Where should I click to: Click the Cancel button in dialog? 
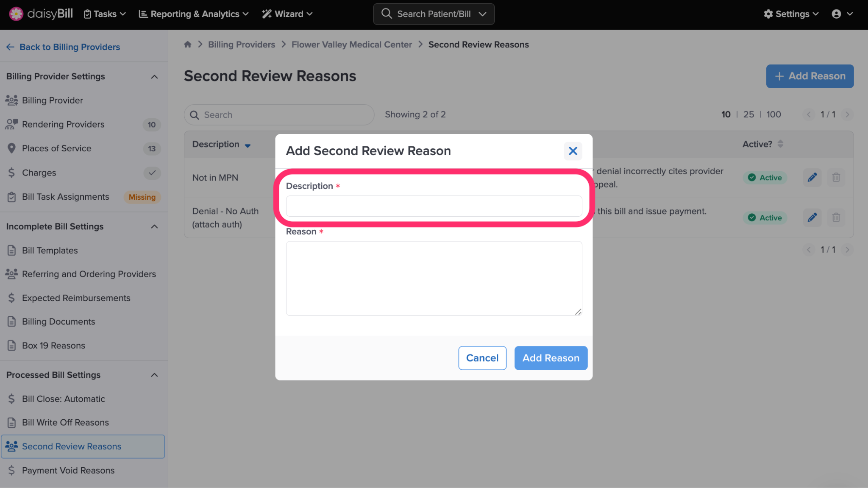point(482,358)
